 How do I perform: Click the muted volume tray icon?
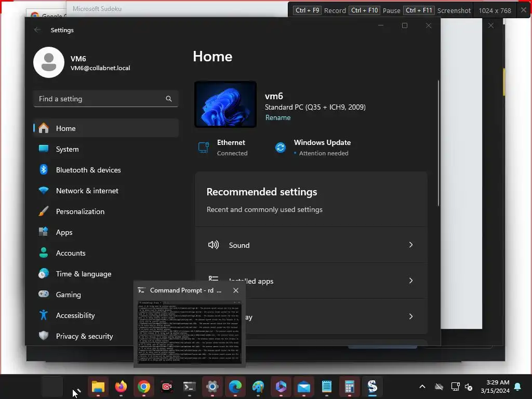click(x=469, y=387)
